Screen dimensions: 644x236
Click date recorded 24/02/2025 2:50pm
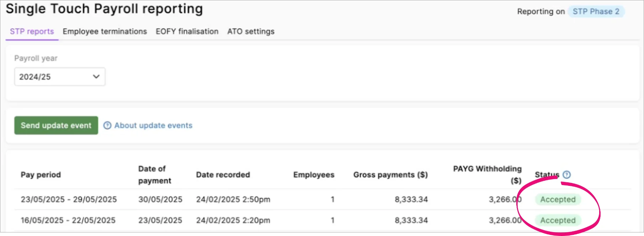coord(233,199)
